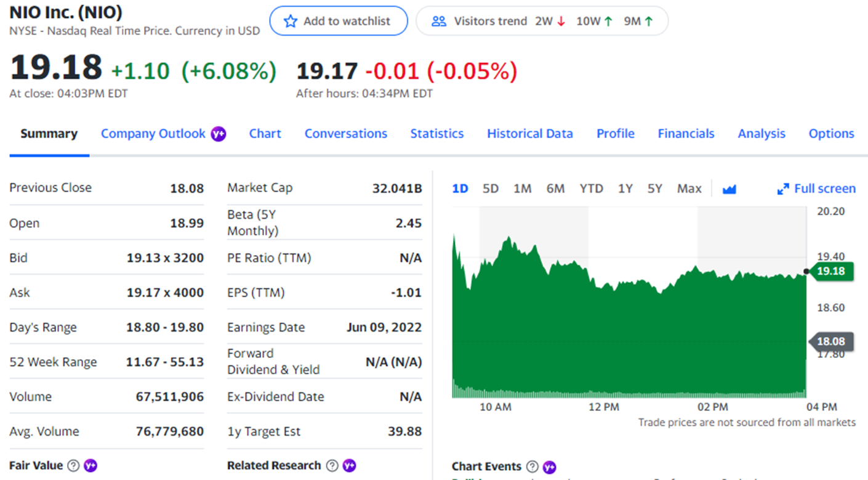The height and width of the screenshot is (480, 868).
Task: Open the Historical Data tab
Action: 530,134
